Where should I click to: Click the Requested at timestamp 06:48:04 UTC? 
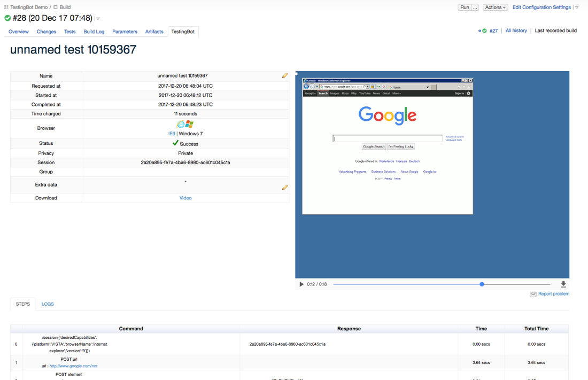coord(185,86)
